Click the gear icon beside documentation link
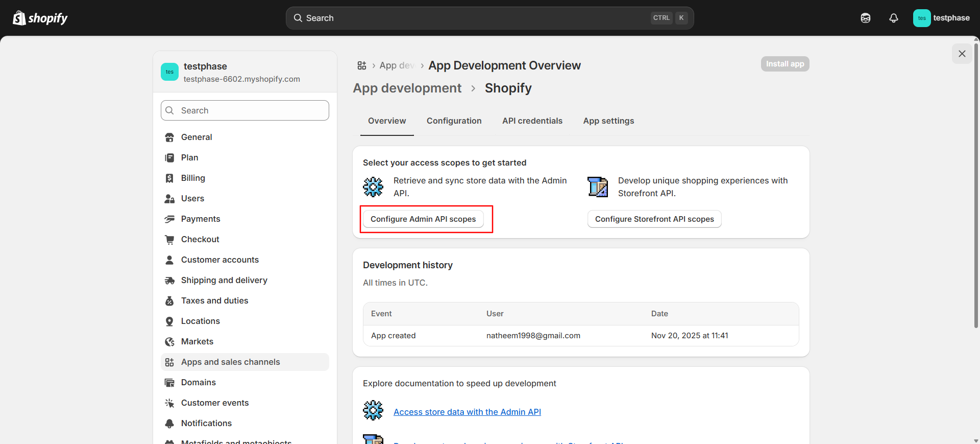Screen dimensions: 980x444 (373, 410)
